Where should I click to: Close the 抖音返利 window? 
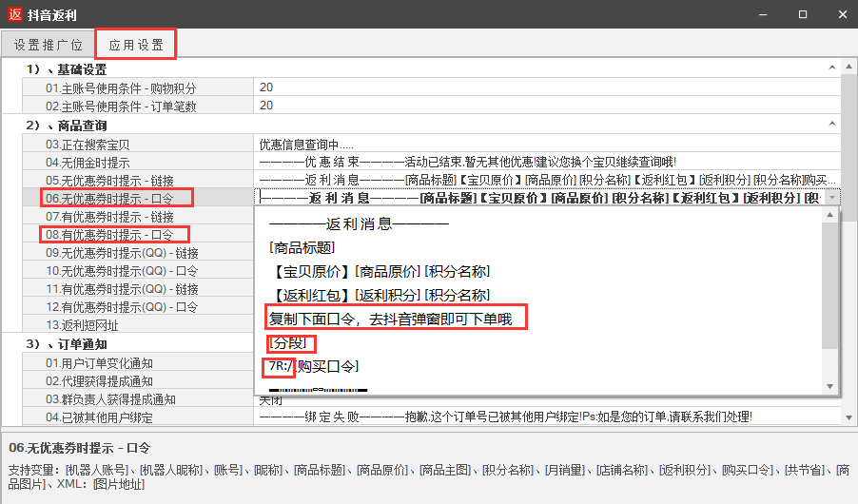coord(843,14)
